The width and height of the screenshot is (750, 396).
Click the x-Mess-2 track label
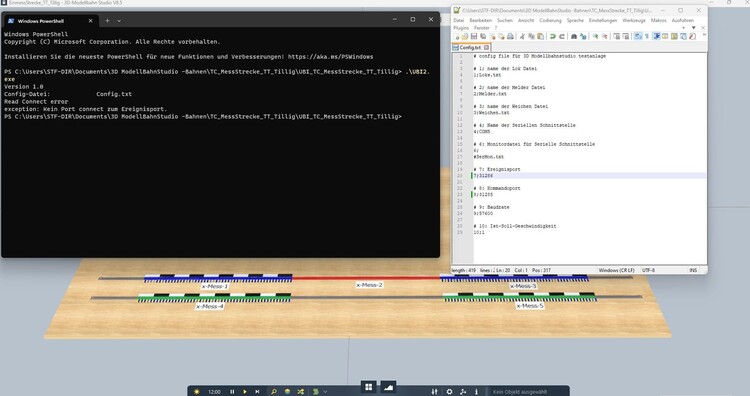coord(369,285)
